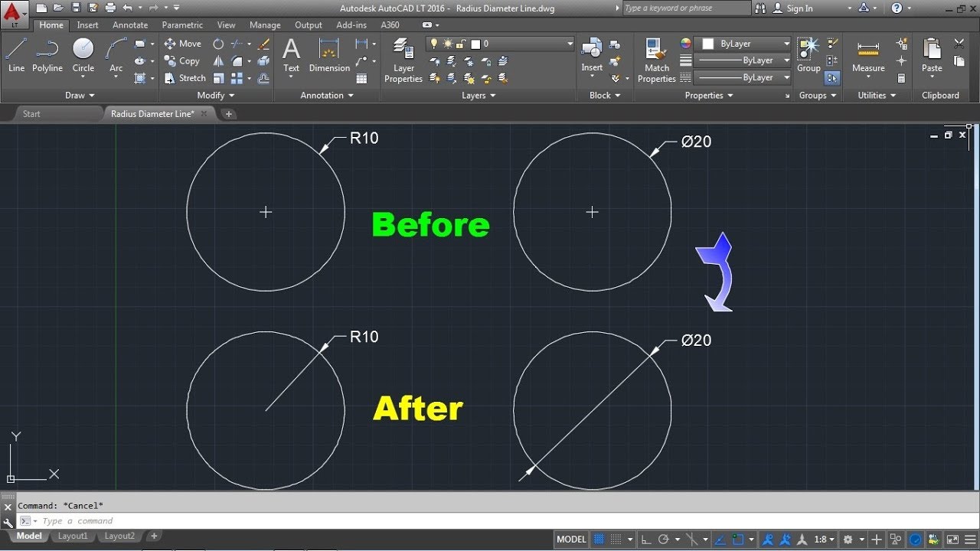This screenshot has height=551, width=980.
Task: Toggle hardware acceleration in status bar
Action: (915, 540)
